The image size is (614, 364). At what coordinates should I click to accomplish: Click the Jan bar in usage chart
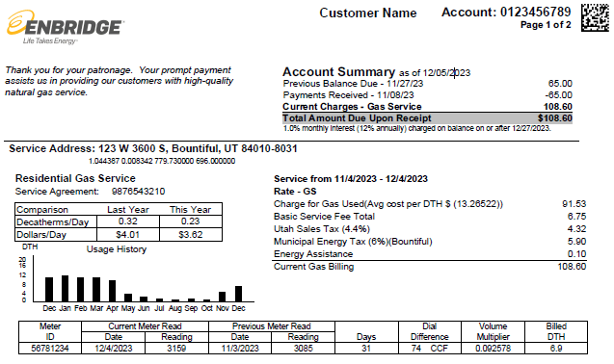(65, 289)
